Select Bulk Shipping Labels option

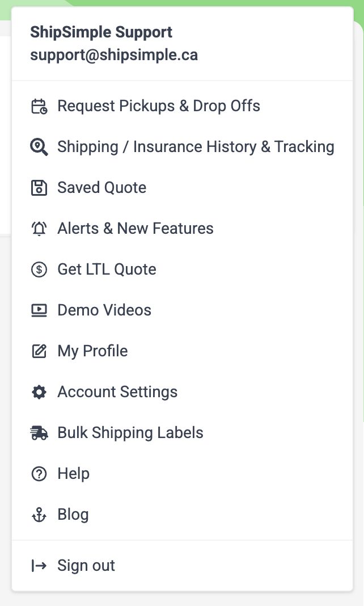pyautogui.click(x=182, y=433)
